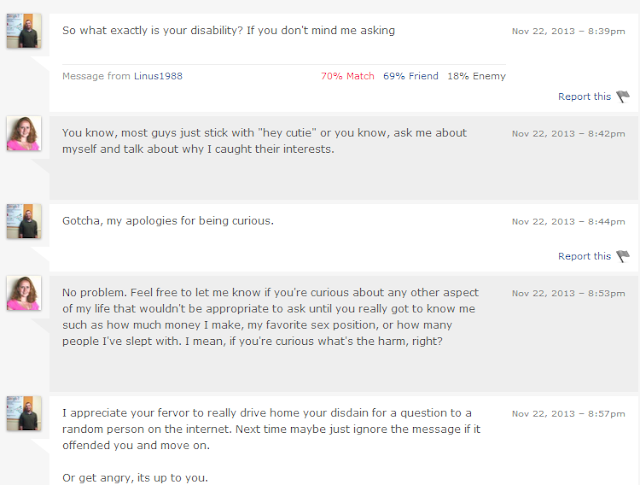Click timestamp Nov 22, 2013 – 8:53pm
This screenshot has height=485, width=640.
click(569, 294)
